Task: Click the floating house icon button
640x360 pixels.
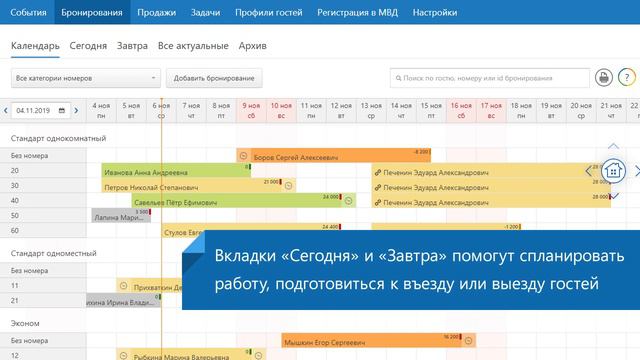Action: coord(613,170)
